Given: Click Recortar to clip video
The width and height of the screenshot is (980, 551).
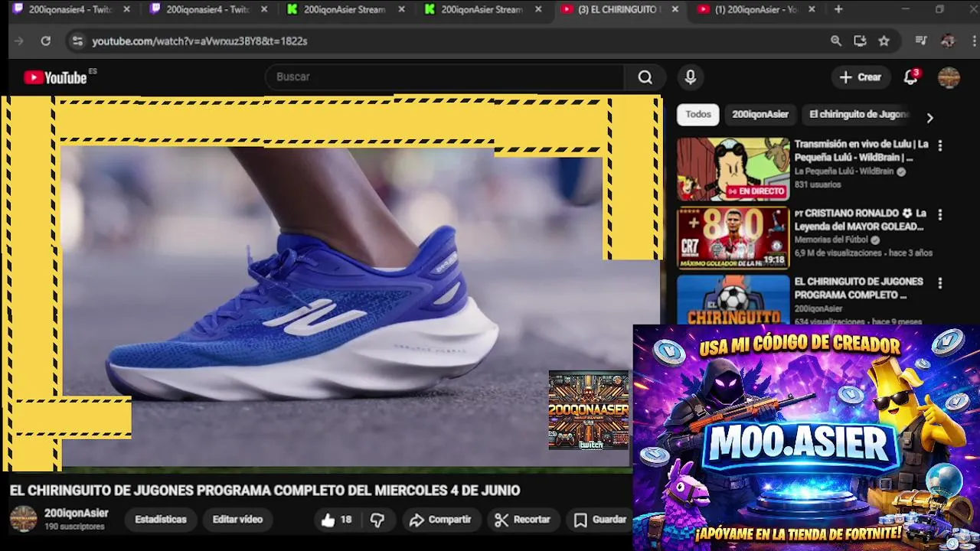Looking at the screenshot, I should (x=523, y=520).
